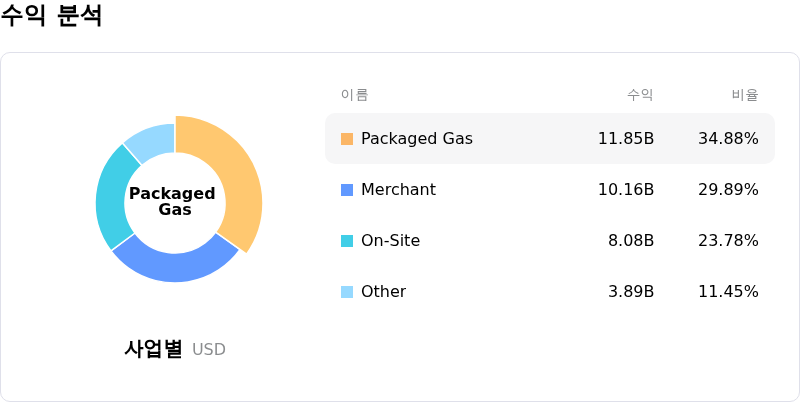Image resolution: width=800 pixels, height=402 pixels.
Task: Click the blue Merchant legend swatch
Action: tap(347, 190)
